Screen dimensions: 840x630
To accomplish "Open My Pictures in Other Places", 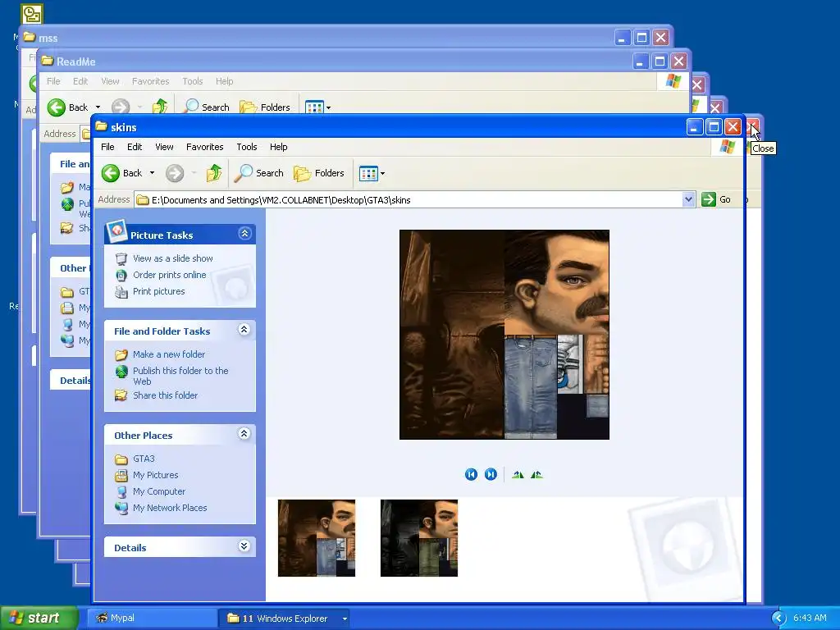I will tap(155, 475).
